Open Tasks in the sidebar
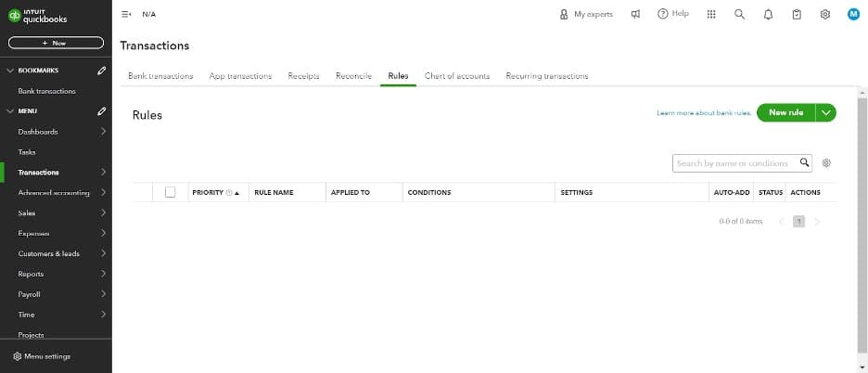 27,152
